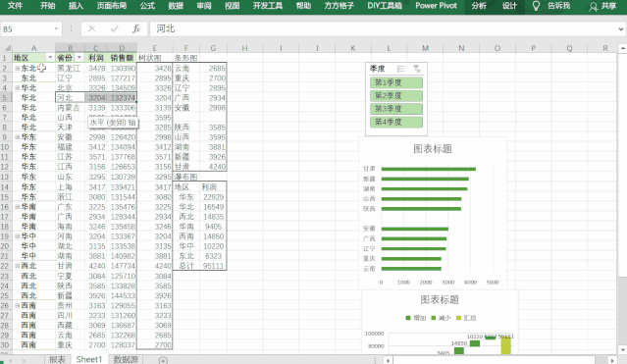This screenshot has width=627, height=364.
Task: Click the value 95111 cell
Action: (x=213, y=266)
